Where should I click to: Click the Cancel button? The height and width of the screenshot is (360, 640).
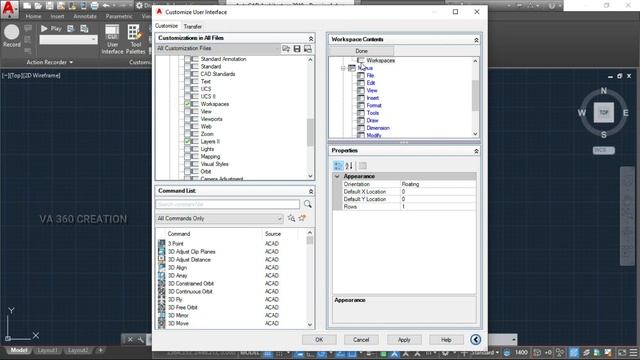[x=361, y=340]
